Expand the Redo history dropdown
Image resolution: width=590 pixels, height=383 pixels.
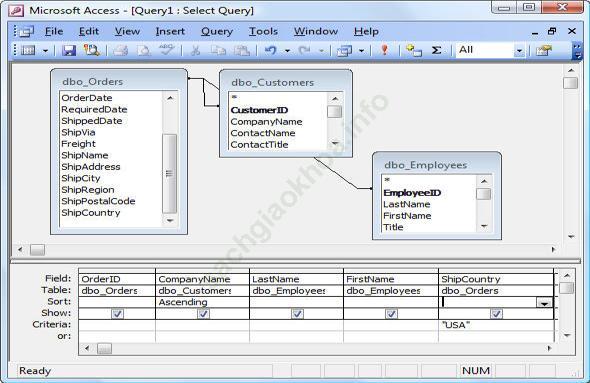click(x=321, y=50)
